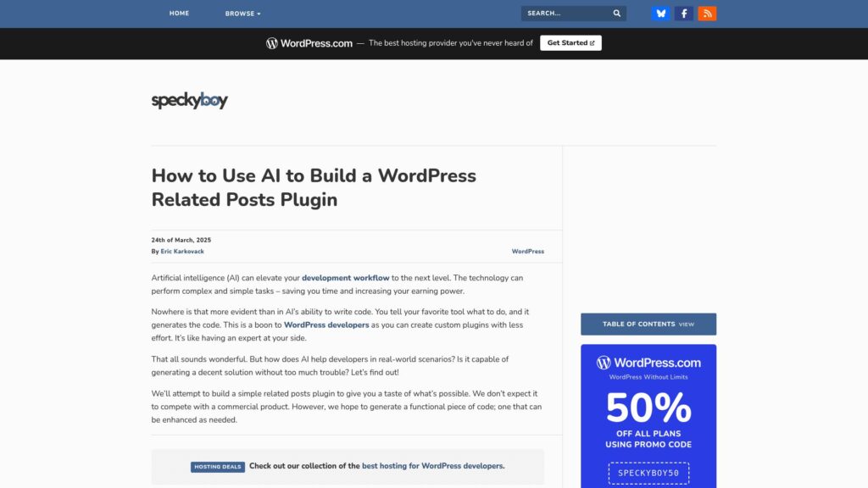Viewport: 868px width, 488px height.
Task: Expand the Table of Contents view
Action: click(x=648, y=324)
